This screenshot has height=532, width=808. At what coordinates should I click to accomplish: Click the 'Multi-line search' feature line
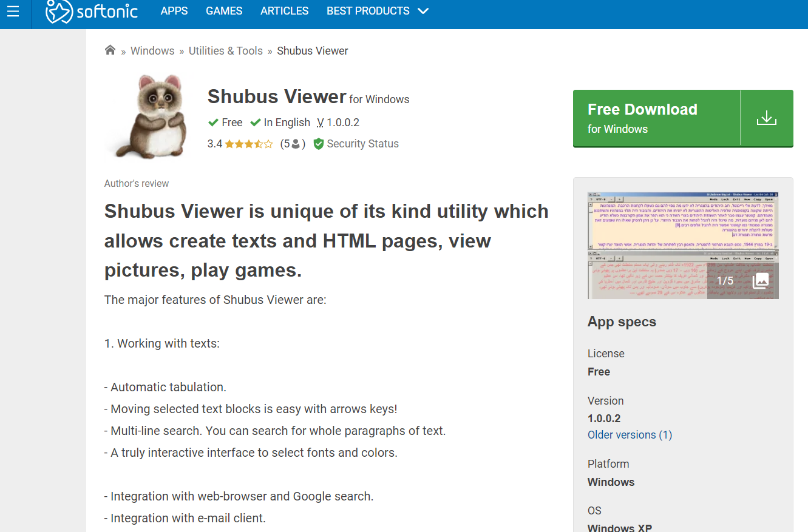(275, 431)
